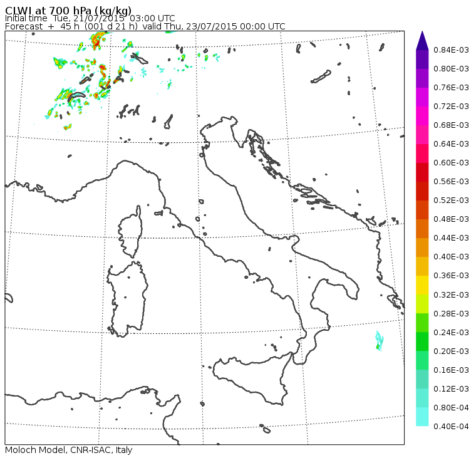
Task: Click the 0.40E-04 legend label
Action: pos(451,427)
